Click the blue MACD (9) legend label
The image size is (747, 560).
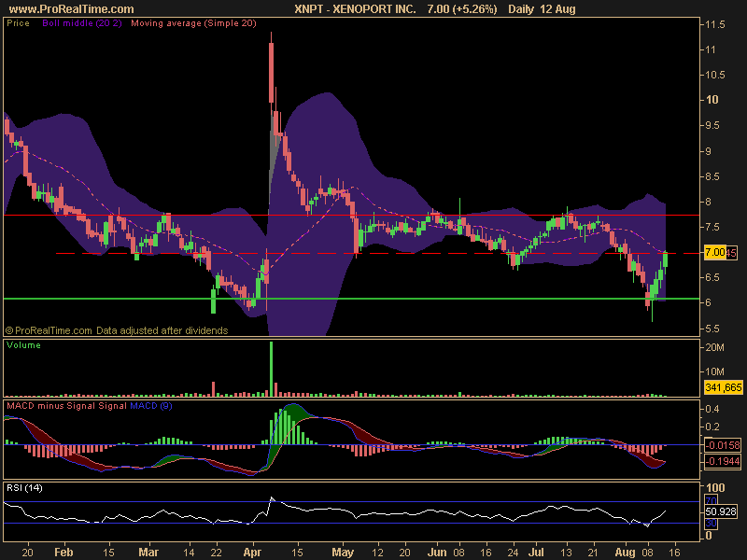coord(151,406)
